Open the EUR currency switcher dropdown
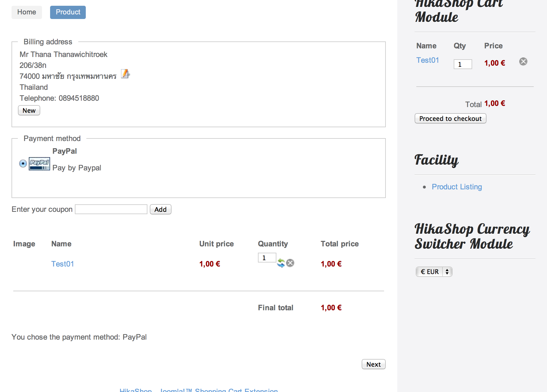Screen dimensions: 547x392 (434, 272)
